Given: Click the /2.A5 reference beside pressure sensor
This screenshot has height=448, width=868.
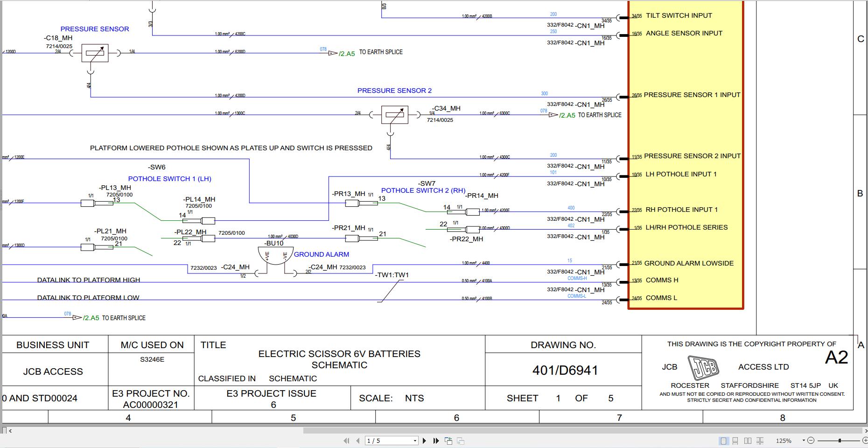Looking at the screenshot, I should (347, 54).
